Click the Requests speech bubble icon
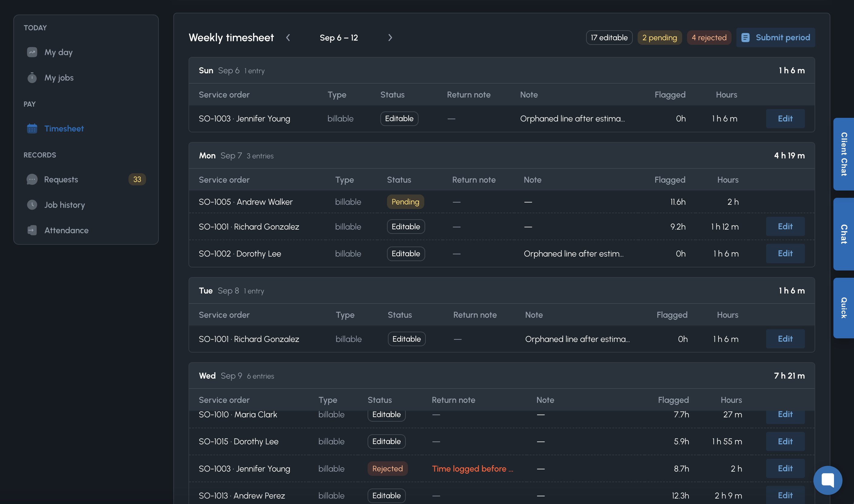Image resolution: width=854 pixels, height=504 pixels. tap(32, 179)
